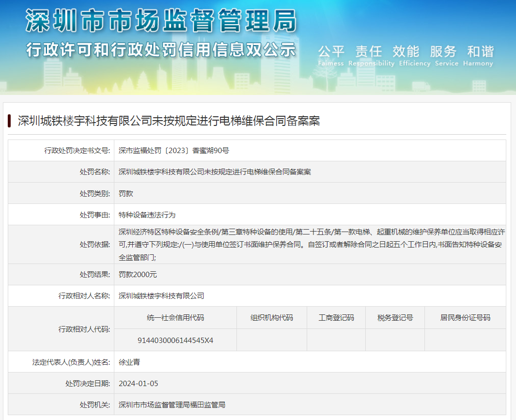Select the legal representative name 徐业青
The image size is (516, 420).
129,362
